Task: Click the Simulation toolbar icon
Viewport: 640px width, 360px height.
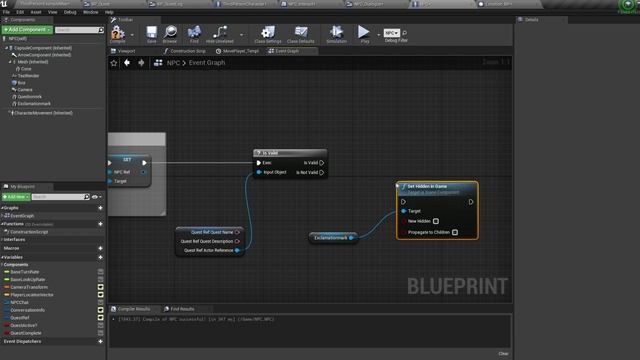Action: tap(336, 32)
